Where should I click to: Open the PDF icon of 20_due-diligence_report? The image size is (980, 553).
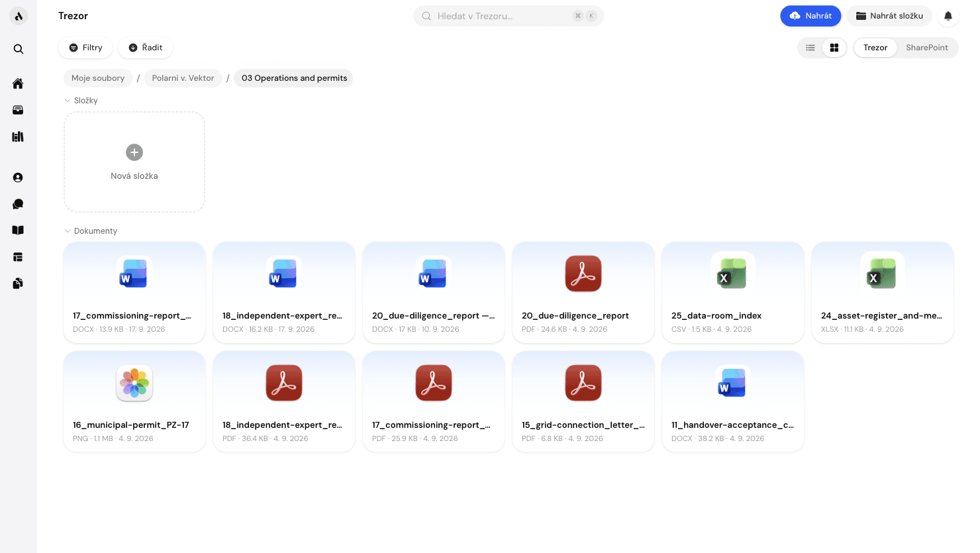[583, 274]
